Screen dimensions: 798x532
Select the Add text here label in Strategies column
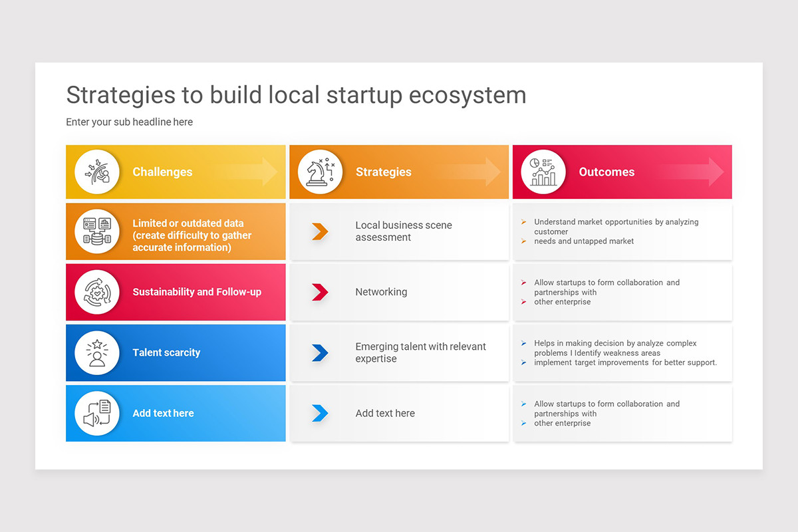(385, 413)
